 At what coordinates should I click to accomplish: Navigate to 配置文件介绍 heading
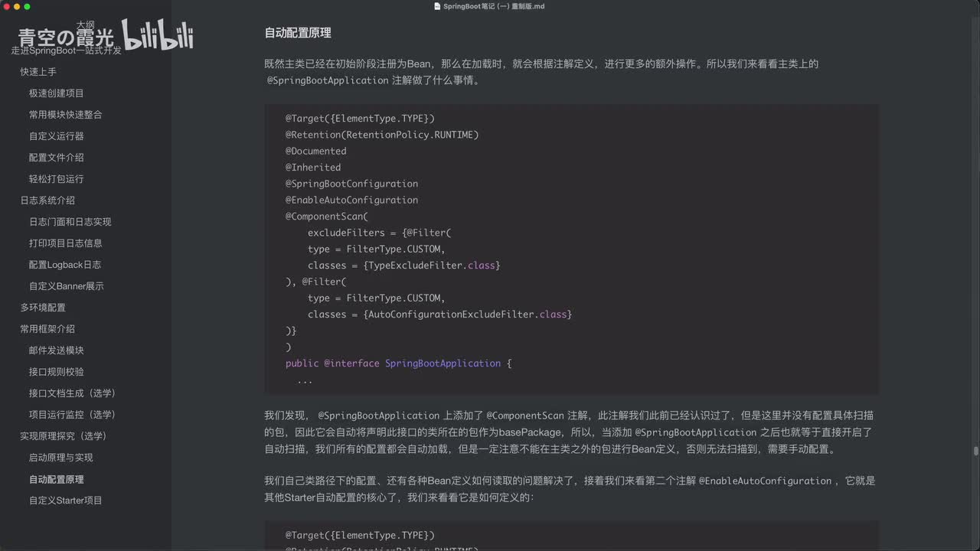(57, 158)
